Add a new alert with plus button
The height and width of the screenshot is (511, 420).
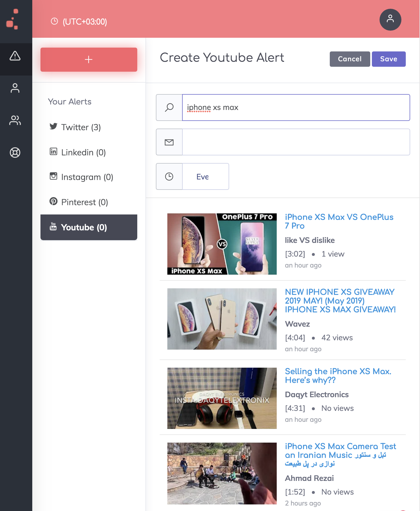89,60
